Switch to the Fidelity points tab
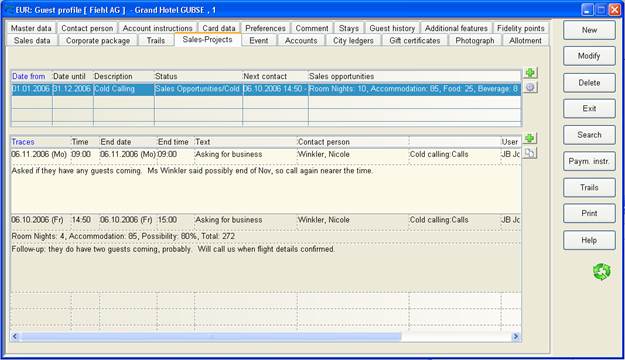The height and width of the screenshot is (360, 625). tap(521, 28)
